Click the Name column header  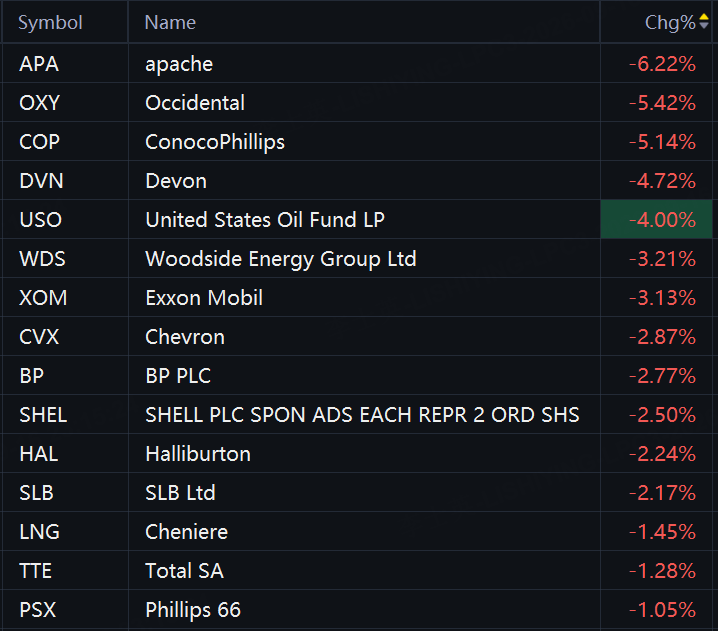point(170,22)
